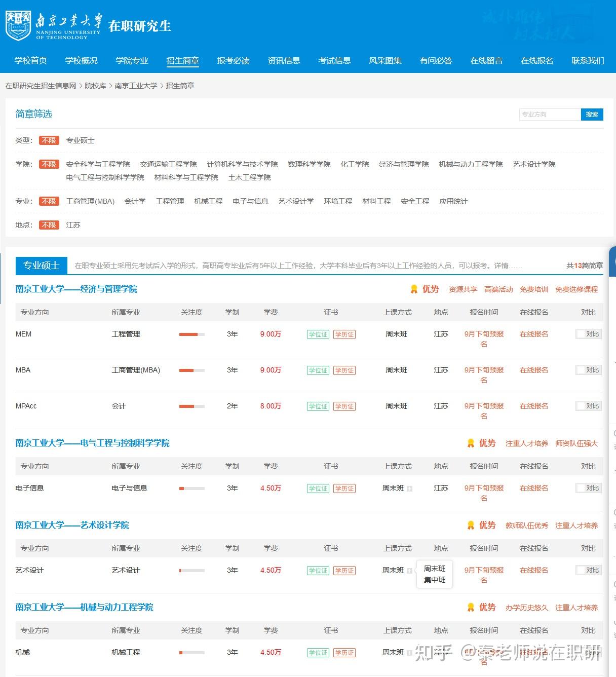The height and width of the screenshot is (677, 616).
Task: Filter by 专业硕士 type
Action: click(x=80, y=140)
